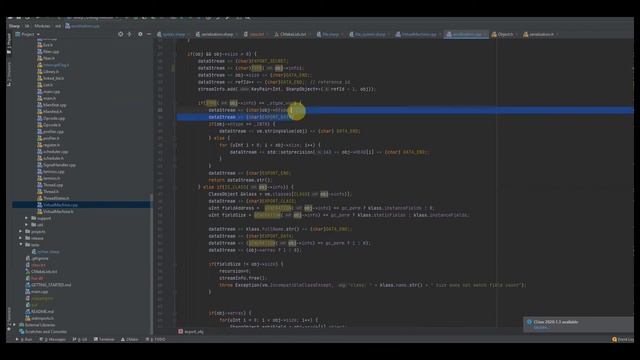Expand the util folder
This screenshot has height=360, width=640.
pyautogui.click(x=27, y=225)
